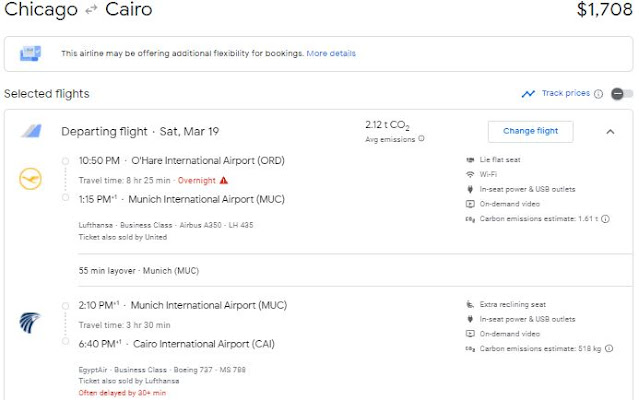The width and height of the screenshot is (639, 400).
Task: Click the CO2 icon for 1.61 t estimate
Action: (x=470, y=219)
